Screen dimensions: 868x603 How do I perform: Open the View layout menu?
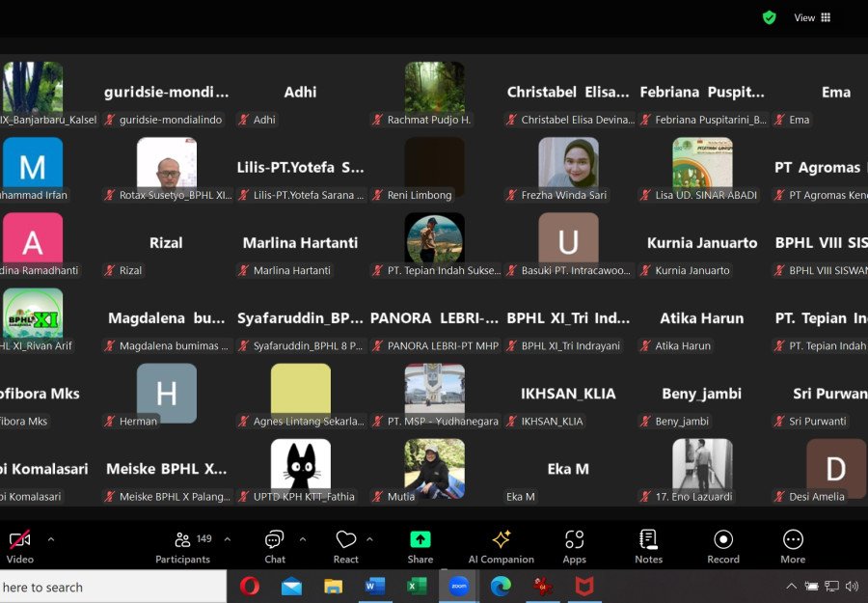click(811, 17)
